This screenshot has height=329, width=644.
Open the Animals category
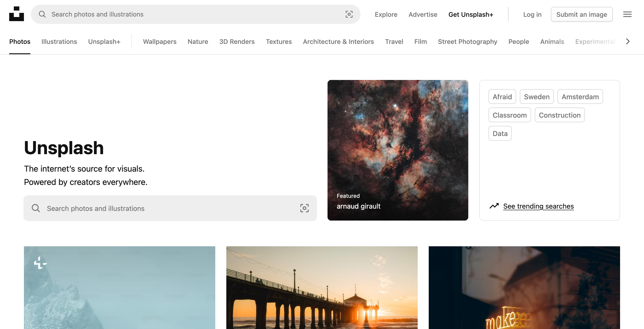[x=552, y=41]
